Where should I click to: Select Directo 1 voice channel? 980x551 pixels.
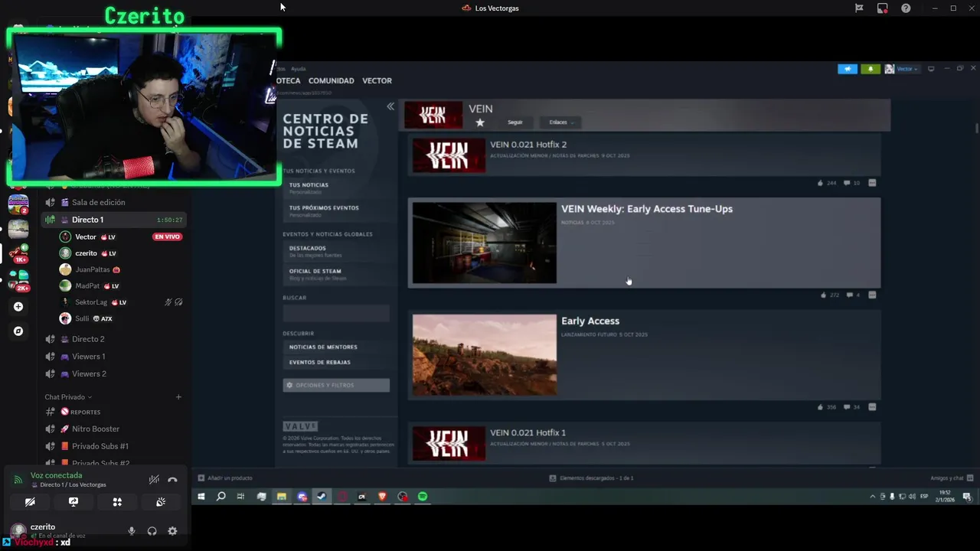point(115,220)
